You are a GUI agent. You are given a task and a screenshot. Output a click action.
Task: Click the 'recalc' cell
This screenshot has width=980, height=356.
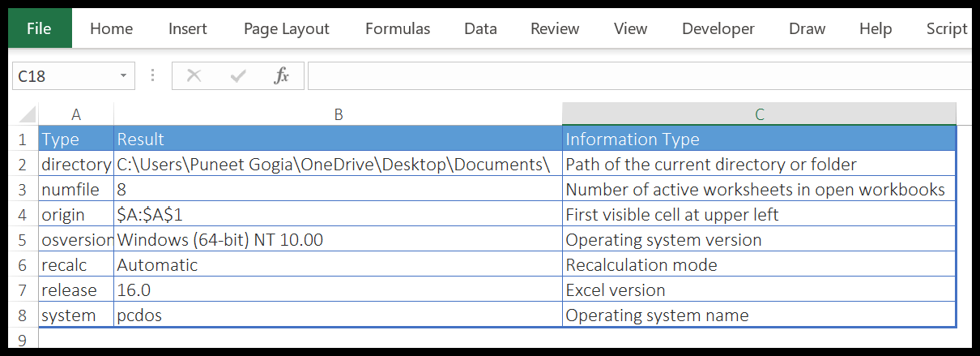(x=76, y=264)
